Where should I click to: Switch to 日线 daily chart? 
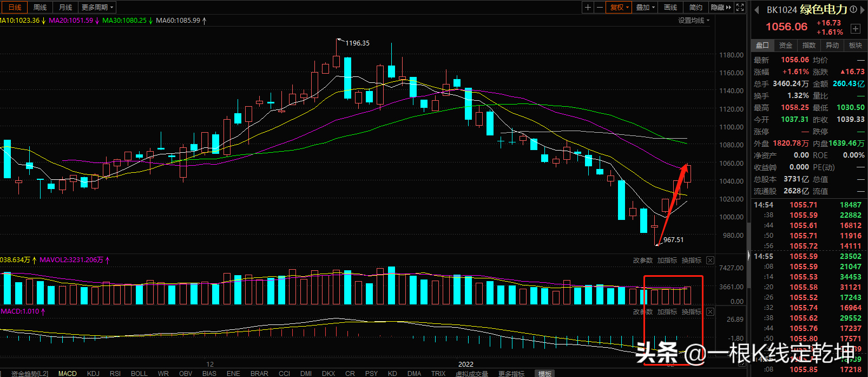tap(15, 7)
